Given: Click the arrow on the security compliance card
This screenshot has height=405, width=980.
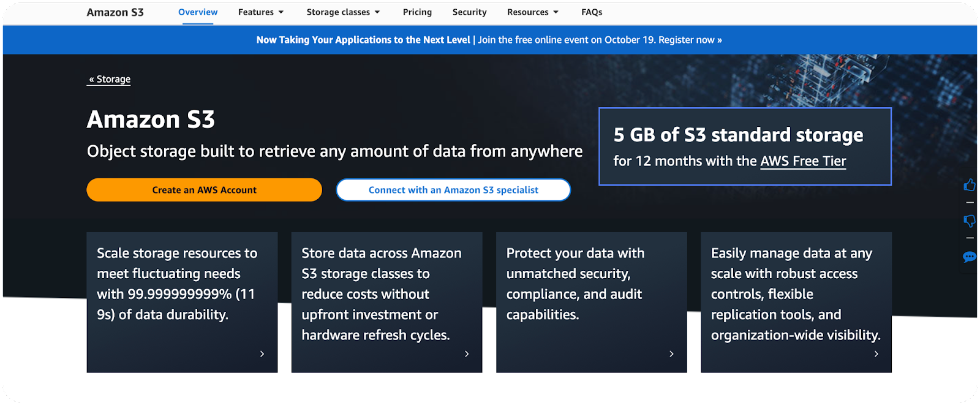Looking at the screenshot, I should coord(671,354).
